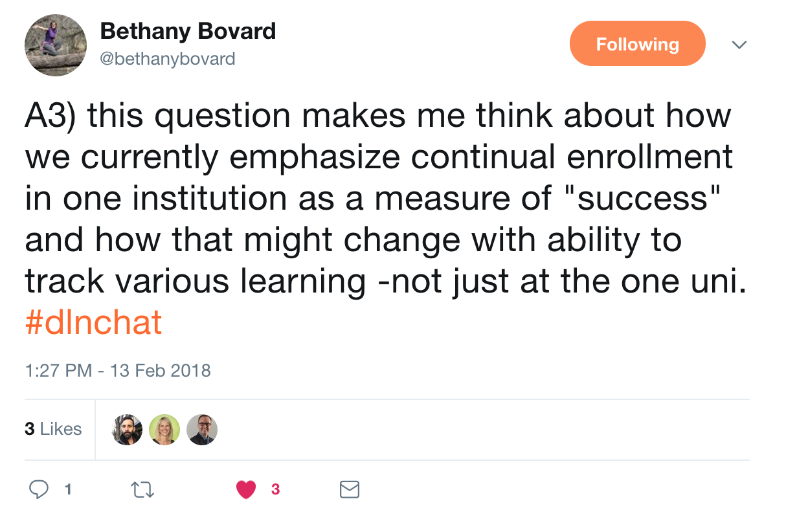Screen dimensions: 786x532
Task: Unlike the tweet with the red heart
Action: (246, 490)
